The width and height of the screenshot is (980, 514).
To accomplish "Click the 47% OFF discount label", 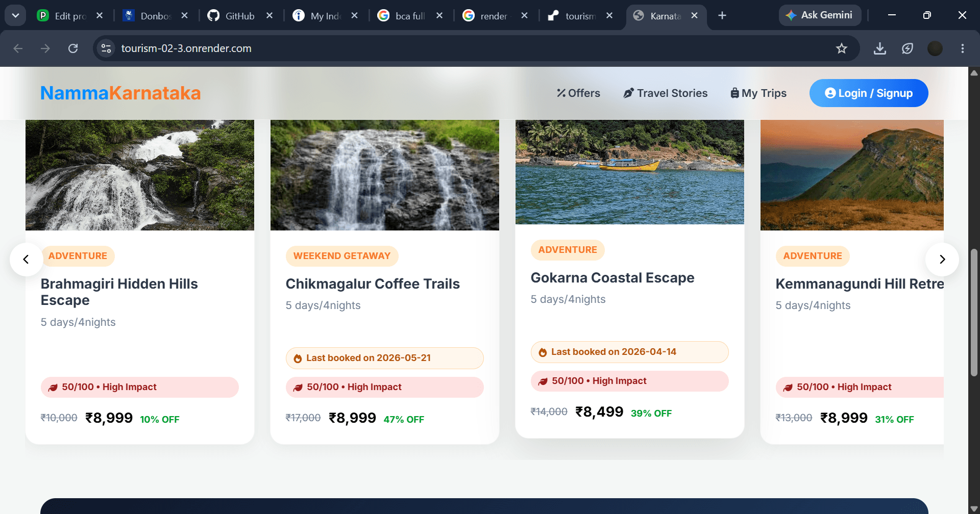I will pyautogui.click(x=404, y=420).
